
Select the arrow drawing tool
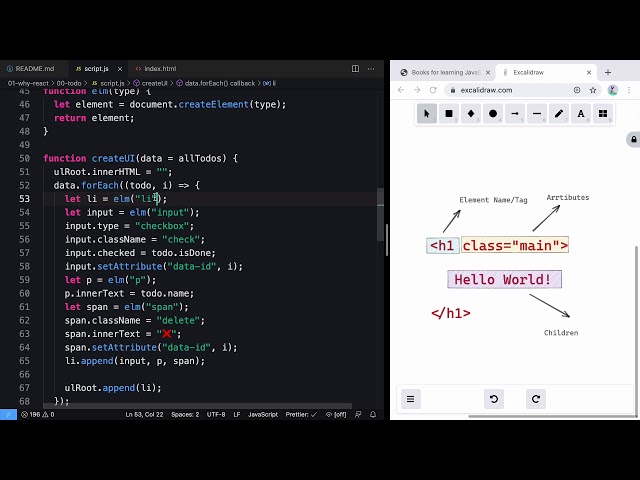point(515,114)
